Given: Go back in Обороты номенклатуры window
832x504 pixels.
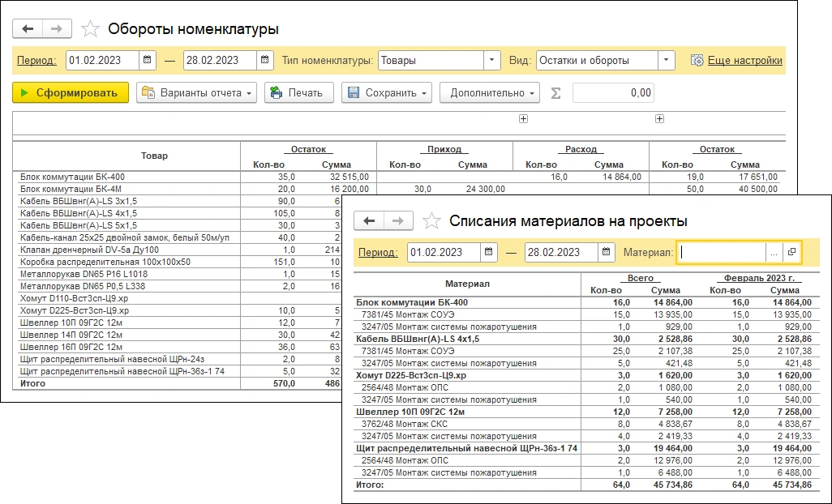Looking at the screenshot, I should click(28, 29).
